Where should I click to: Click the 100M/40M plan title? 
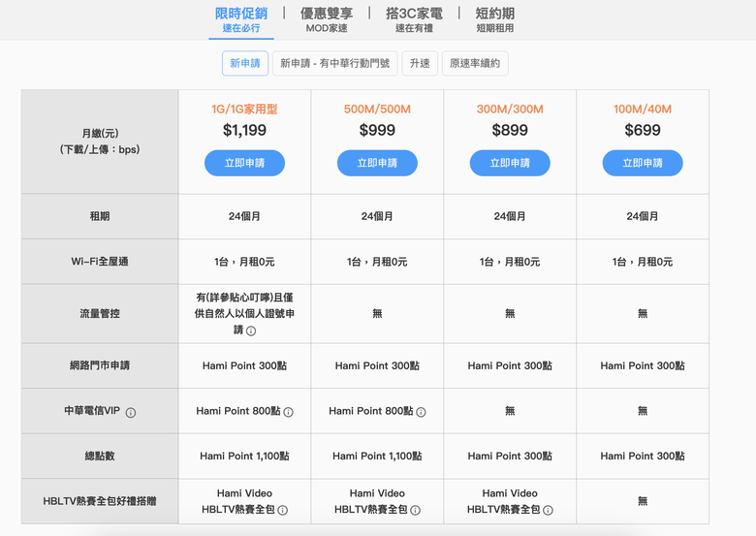coord(643,110)
